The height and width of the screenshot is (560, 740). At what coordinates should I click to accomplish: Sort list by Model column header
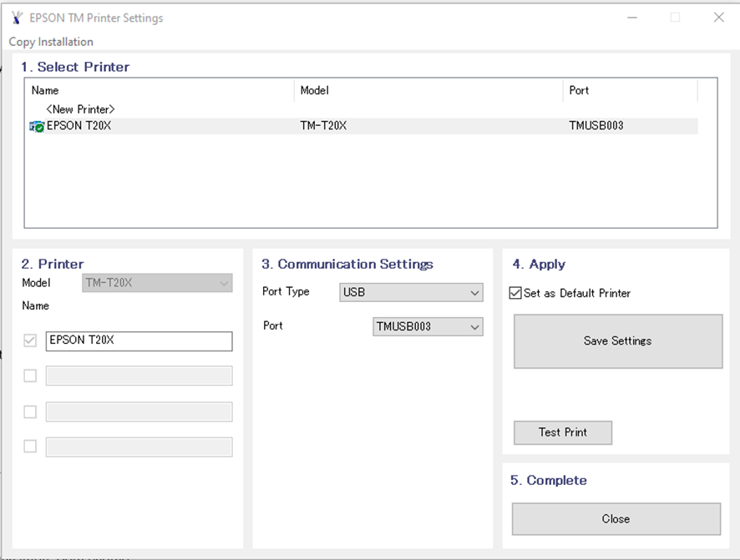click(428, 90)
